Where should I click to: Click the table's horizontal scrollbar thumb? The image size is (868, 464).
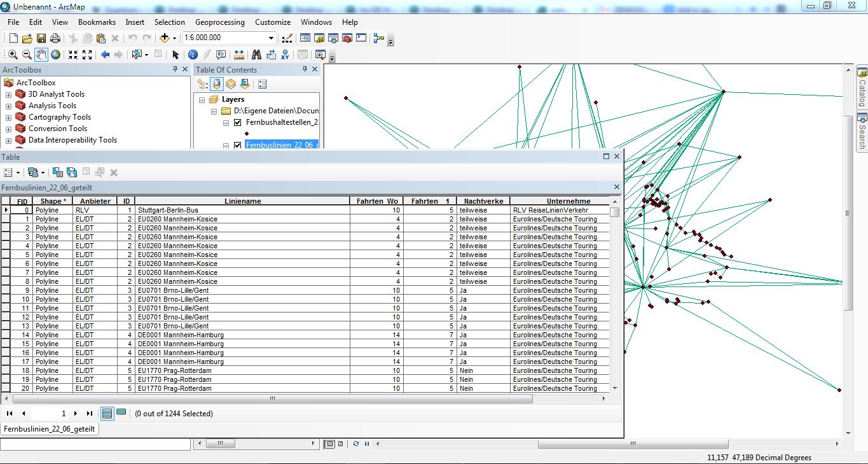coord(272,399)
